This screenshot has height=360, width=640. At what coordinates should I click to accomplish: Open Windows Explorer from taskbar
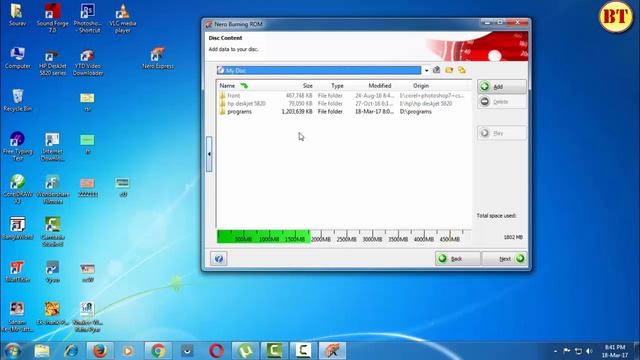coord(42,351)
